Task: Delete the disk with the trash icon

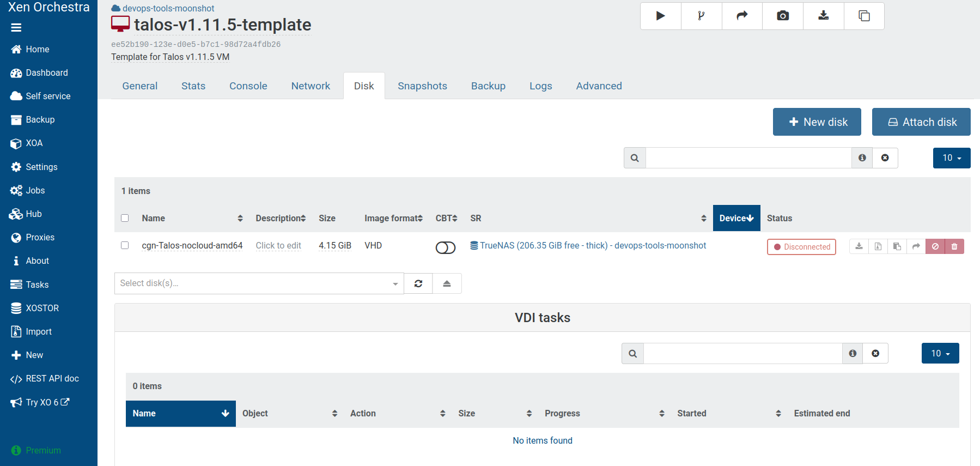Action: [954, 246]
